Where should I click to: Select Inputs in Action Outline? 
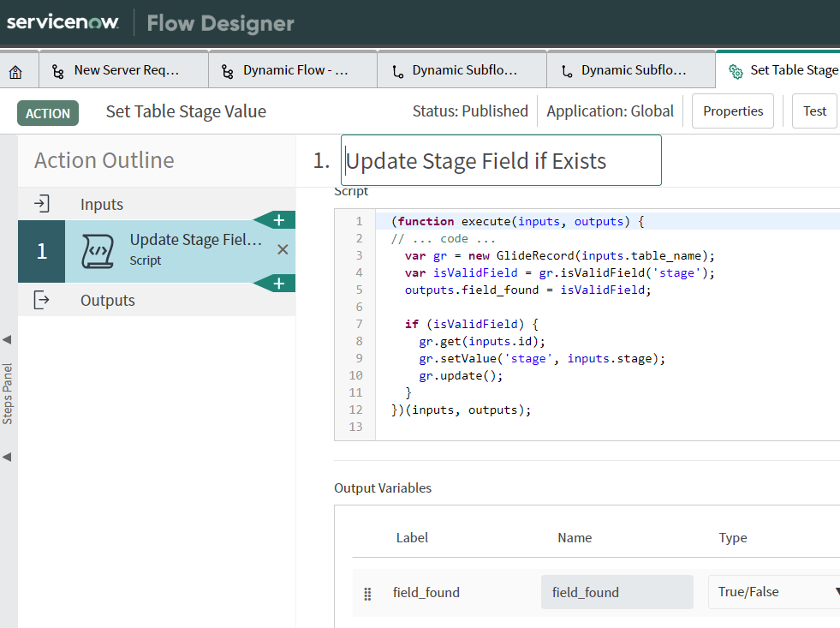coord(102,204)
